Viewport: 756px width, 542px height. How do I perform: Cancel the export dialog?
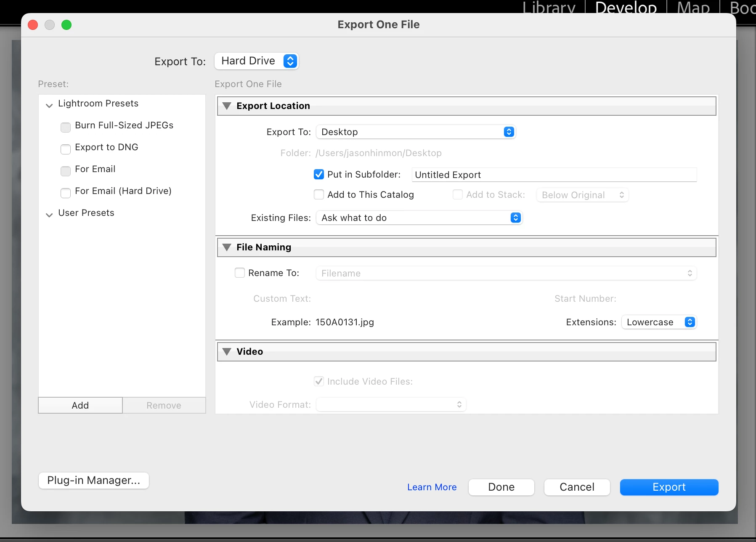[x=577, y=487]
